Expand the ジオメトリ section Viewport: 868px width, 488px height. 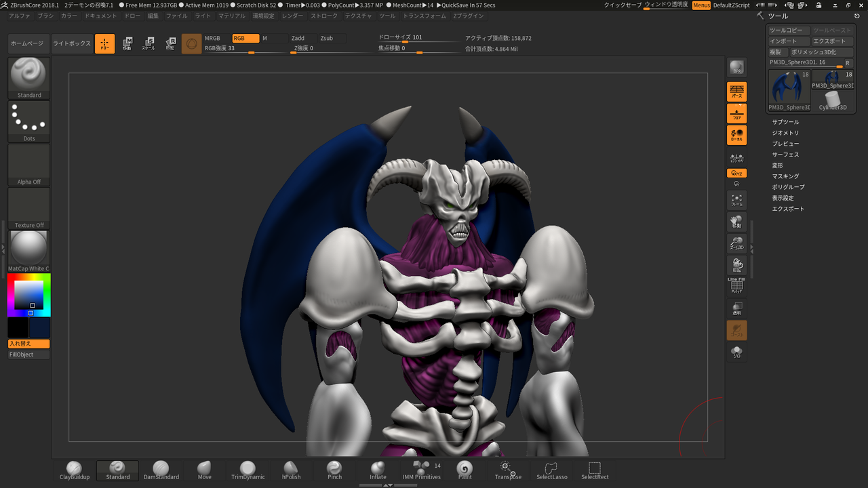785,133
